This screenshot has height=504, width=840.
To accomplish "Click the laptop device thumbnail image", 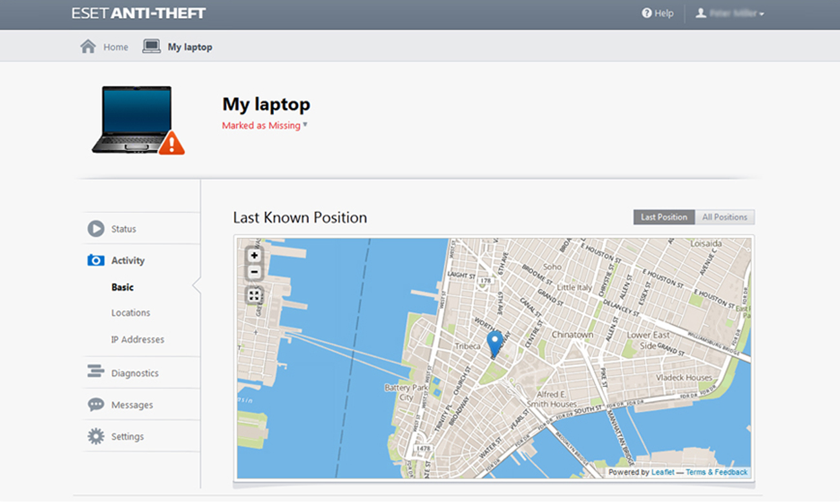I will [x=138, y=120].
